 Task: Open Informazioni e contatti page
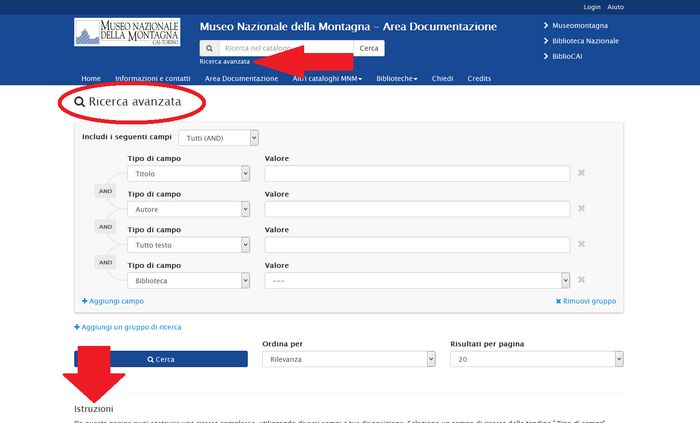click(x=153, y=79)
